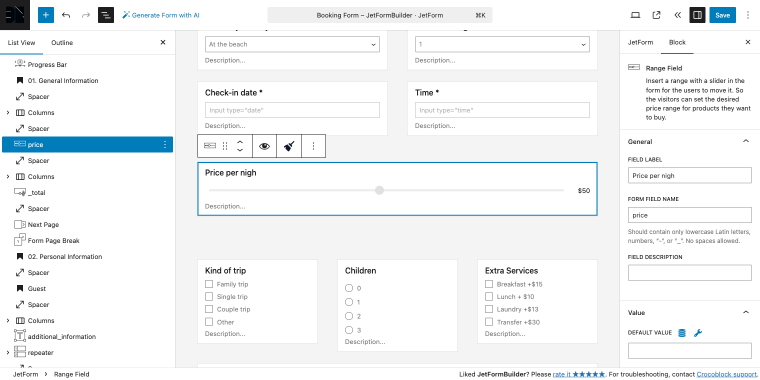760x380 pixels.
Task: Open the dropdown showing value 1
Action: pos(502,44)
